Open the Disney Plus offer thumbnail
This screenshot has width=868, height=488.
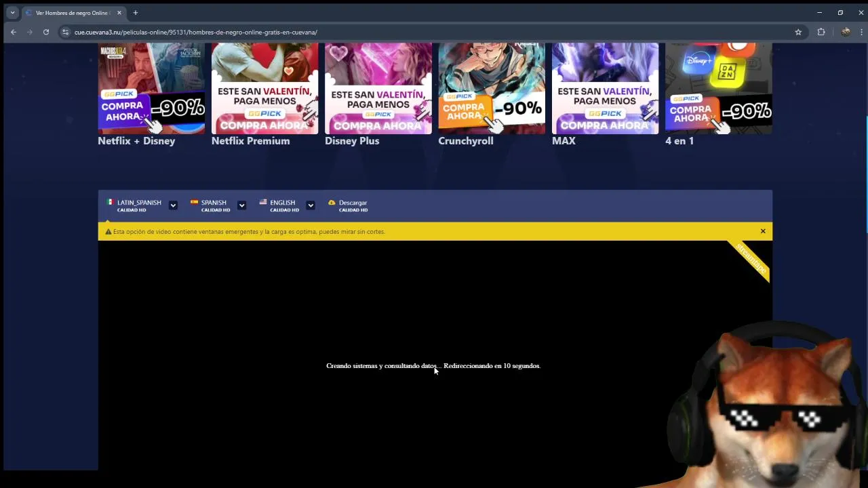click(x=378, y=88)
